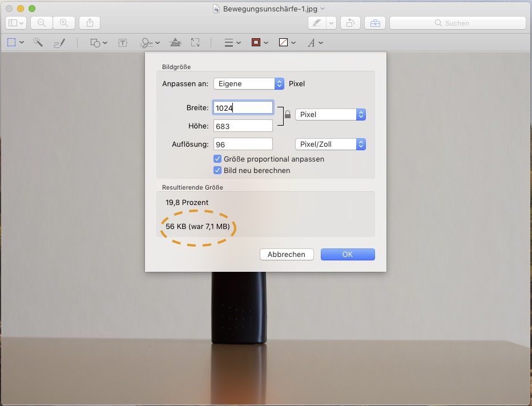Image resolution: width=532 pixels, height=406 pixels.
Task: Select the Text box tool
Action: coord(123,43)
